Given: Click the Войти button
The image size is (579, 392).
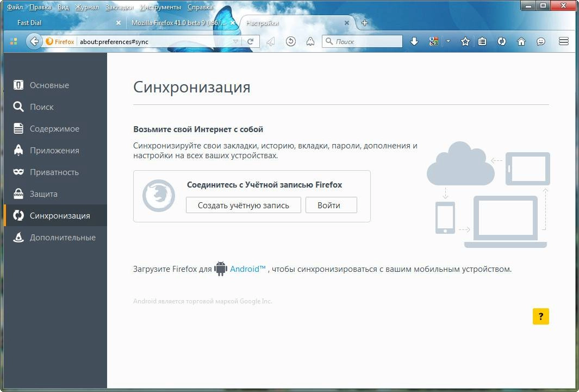Looking at the screenshot, I should click(x=331, y=205).
